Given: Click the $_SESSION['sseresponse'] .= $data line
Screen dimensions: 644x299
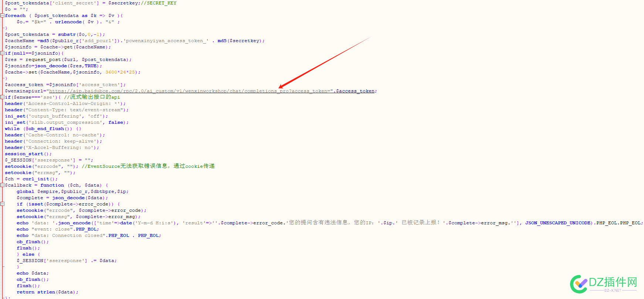Looking at the screenshot, I should point(67,261).
